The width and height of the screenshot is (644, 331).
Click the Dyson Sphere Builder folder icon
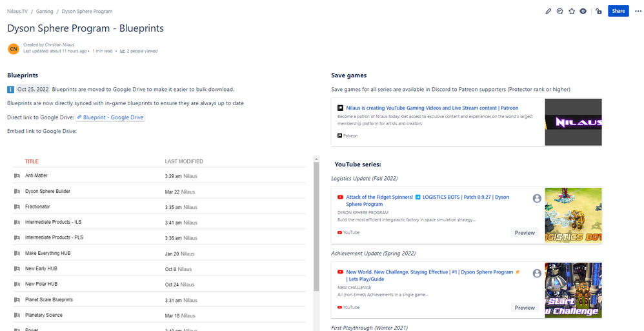[17, 192]
